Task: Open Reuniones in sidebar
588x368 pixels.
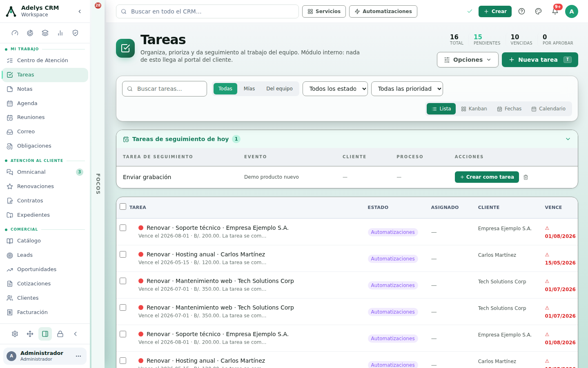Action: pos(45,117)
